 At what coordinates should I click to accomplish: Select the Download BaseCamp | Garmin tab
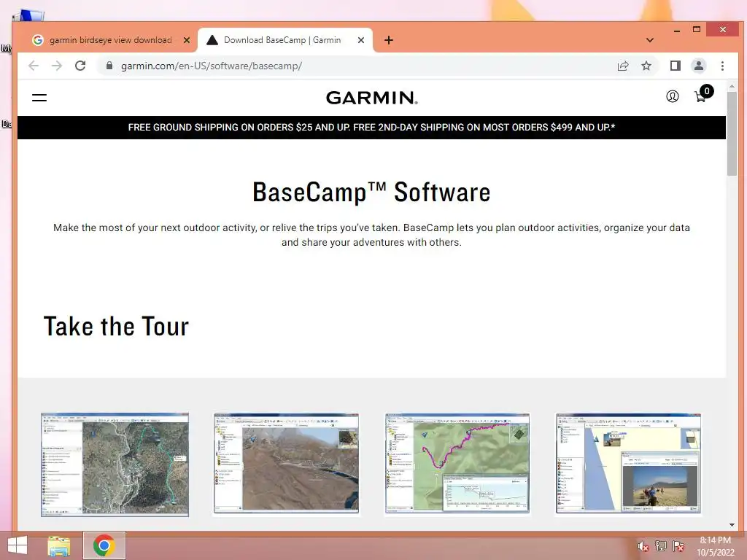point(285,40)
